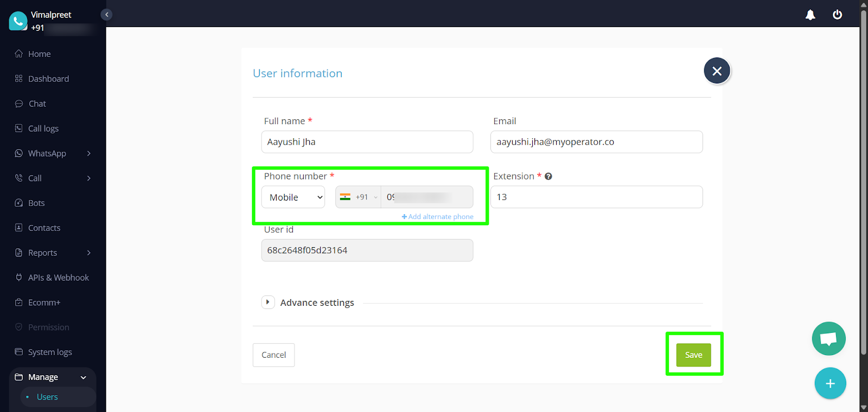Close the User information dialog
Screen dimensions: 868x412
(717, 71)
